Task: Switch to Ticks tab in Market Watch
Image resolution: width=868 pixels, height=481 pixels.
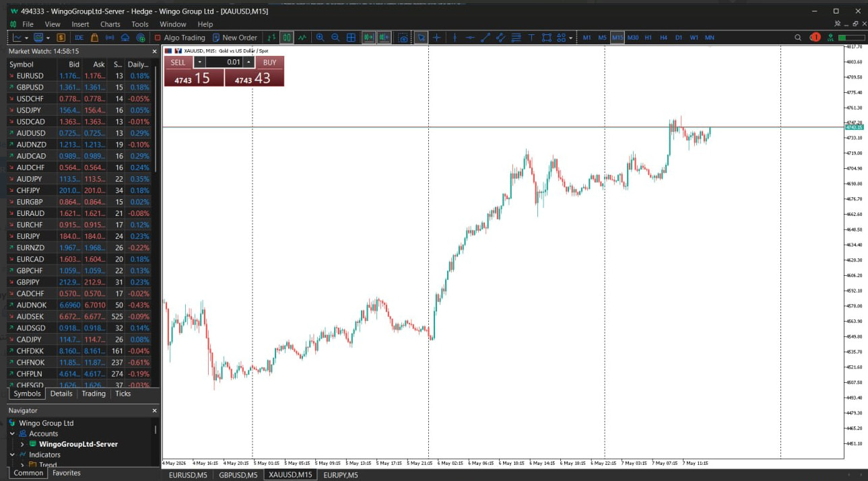Action: (123, 394)
